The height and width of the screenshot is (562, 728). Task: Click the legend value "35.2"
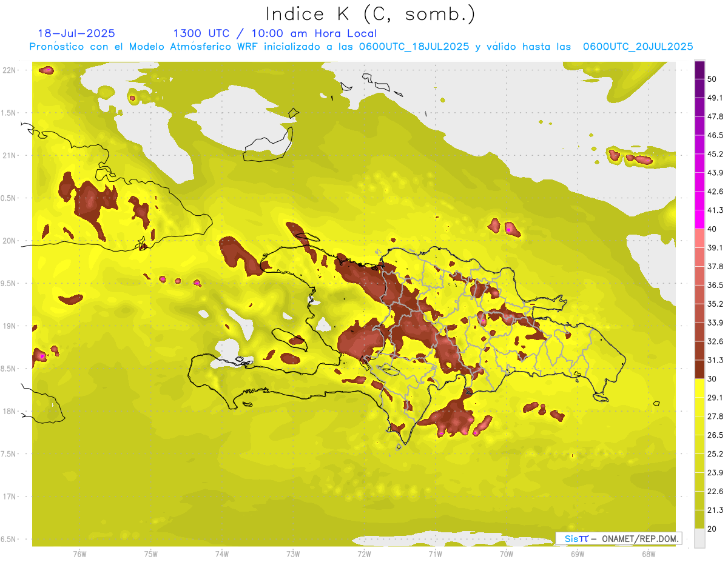[715, 304]
